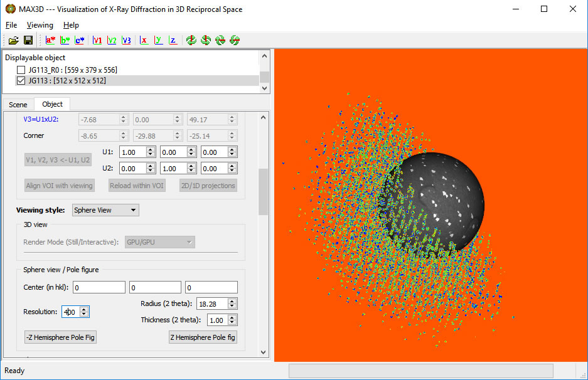This screenshot has height=380, width=588.
Task: Select the c* reciprocal axis view icon
Action: coord(80,40)
